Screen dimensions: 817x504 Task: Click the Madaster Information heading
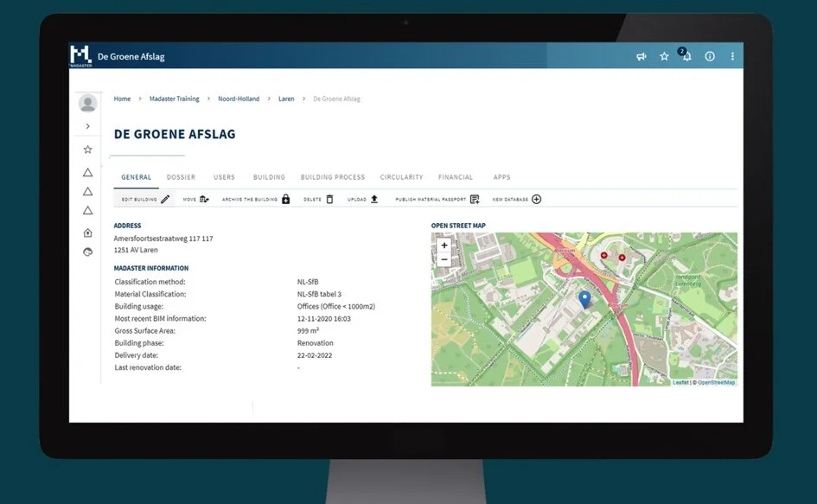click(x=151, y=268)
